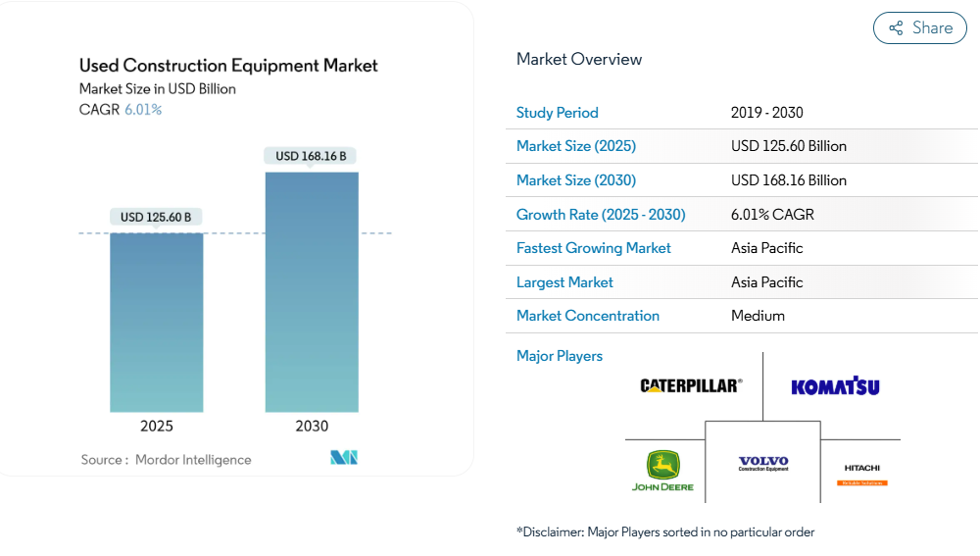The image size is (980, 556).
Task: Click the Volvo Construction Equipment logo
Action: [763, 464]
